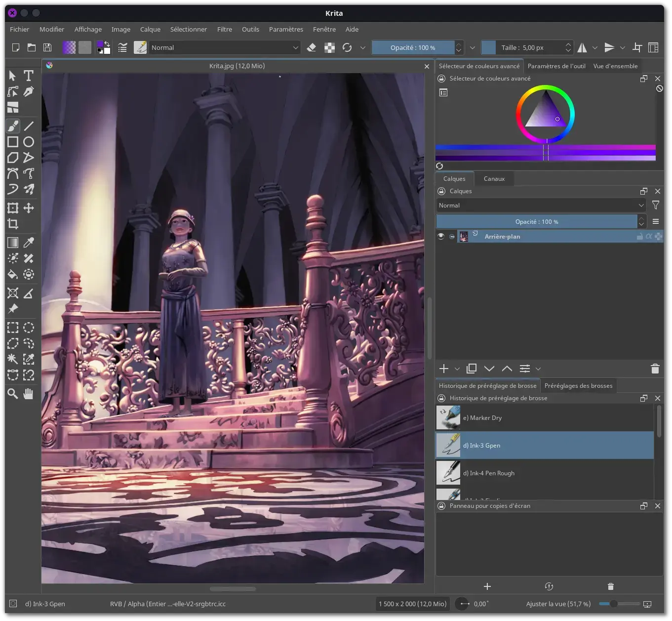Select the Assistant tool pushpin icon

click(x=13, y=309)
